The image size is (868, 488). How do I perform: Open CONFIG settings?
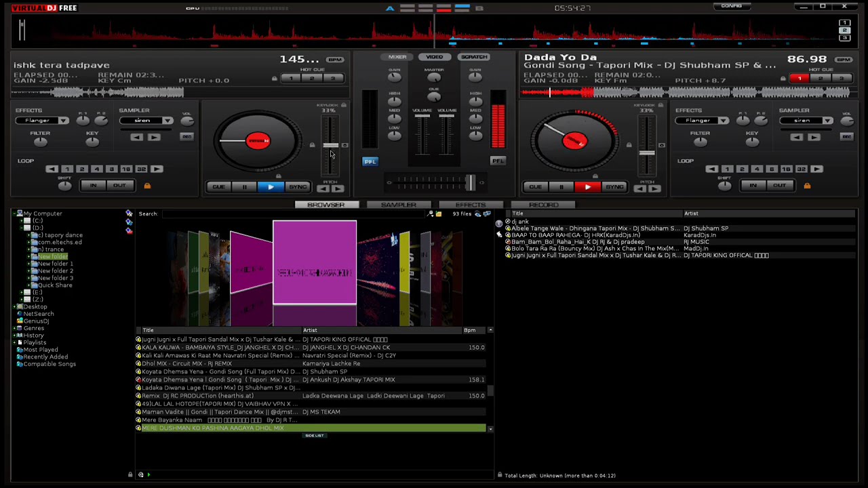coord(731,6)
